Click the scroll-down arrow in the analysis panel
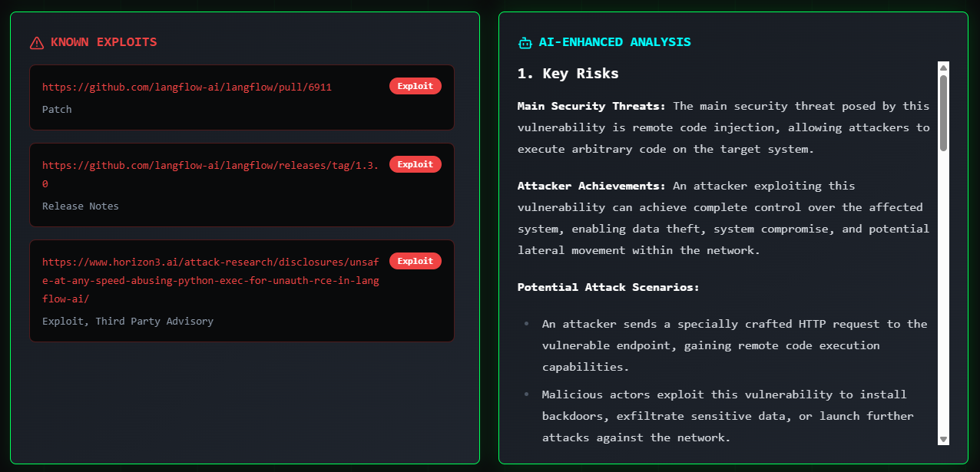 click(944, 440)
